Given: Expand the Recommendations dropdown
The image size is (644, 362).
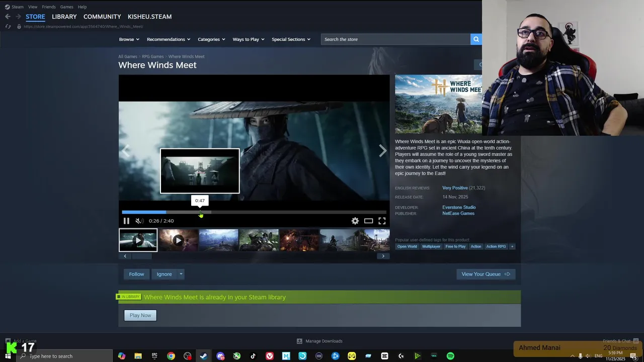Looking at the screenshot, I should tap(169, 39).
